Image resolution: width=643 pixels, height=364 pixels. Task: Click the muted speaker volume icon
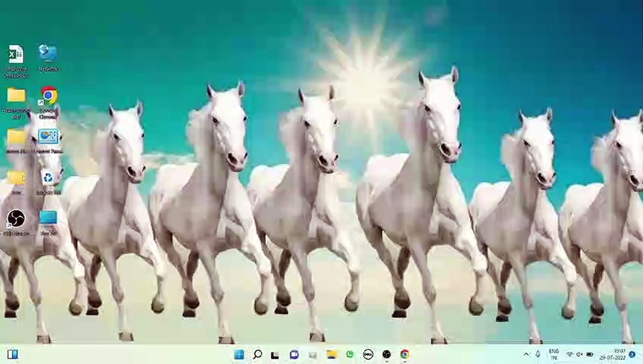point(580,354)
